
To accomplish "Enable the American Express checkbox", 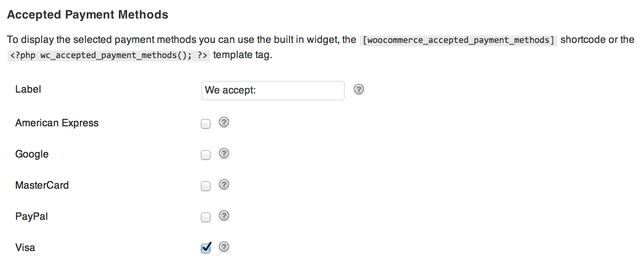I will (x=206, y=124).
